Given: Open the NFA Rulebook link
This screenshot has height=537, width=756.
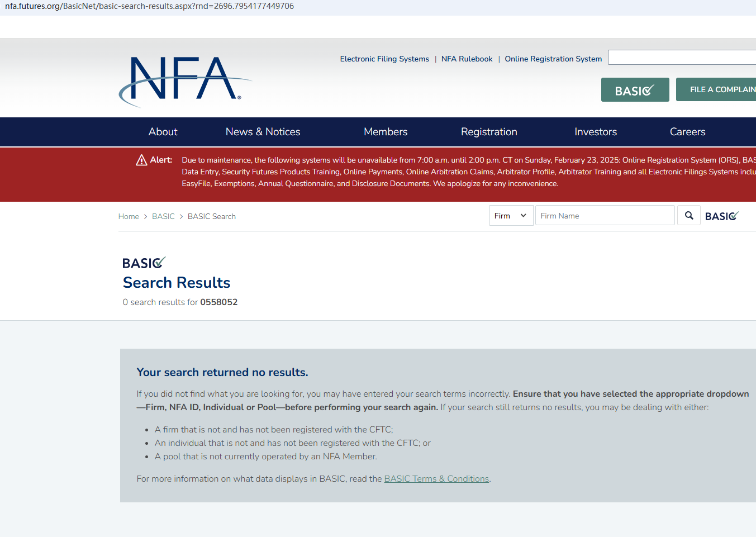Looking at the screenshot, I should (467, 59).
